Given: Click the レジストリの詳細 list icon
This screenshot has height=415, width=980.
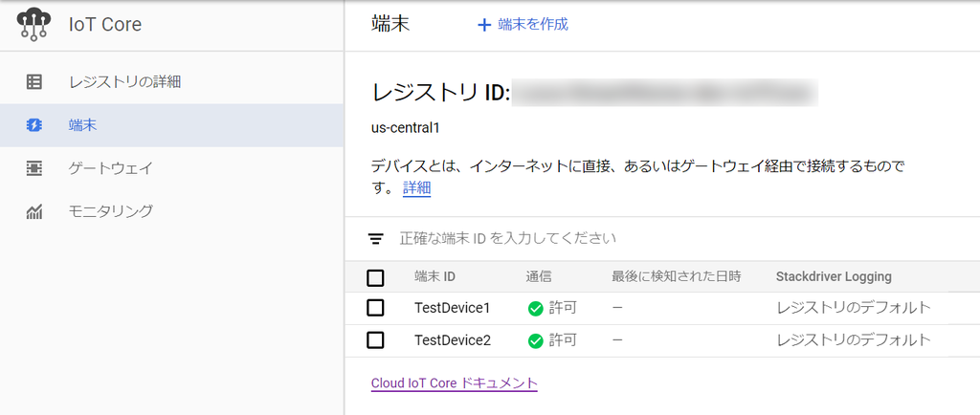Looking at the screenshot, I should (x=34, y=81).
